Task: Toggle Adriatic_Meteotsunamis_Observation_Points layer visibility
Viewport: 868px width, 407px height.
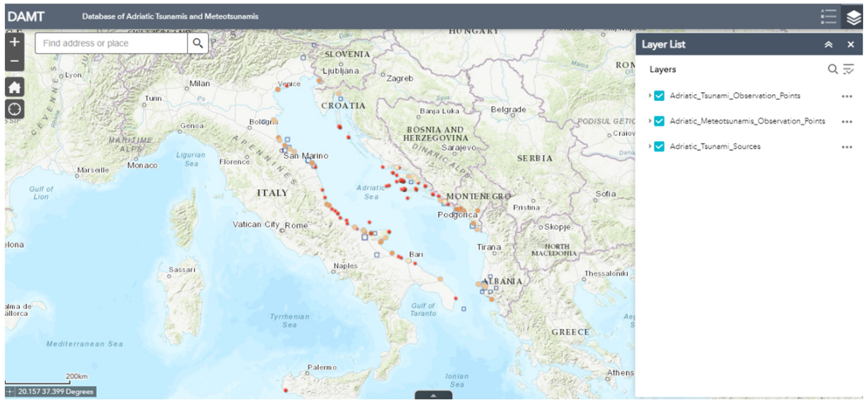Action: tap(659, 121)
